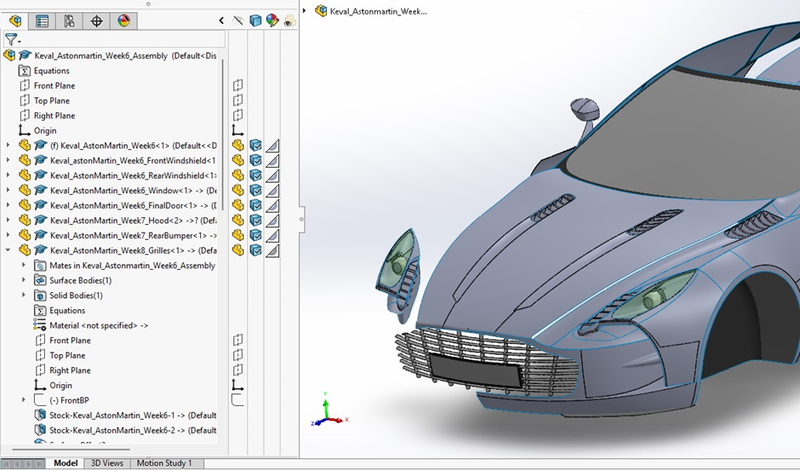Toggle visibility of the FrontWindshield component
Screen dimensions: 800x470
pos(238,160)
